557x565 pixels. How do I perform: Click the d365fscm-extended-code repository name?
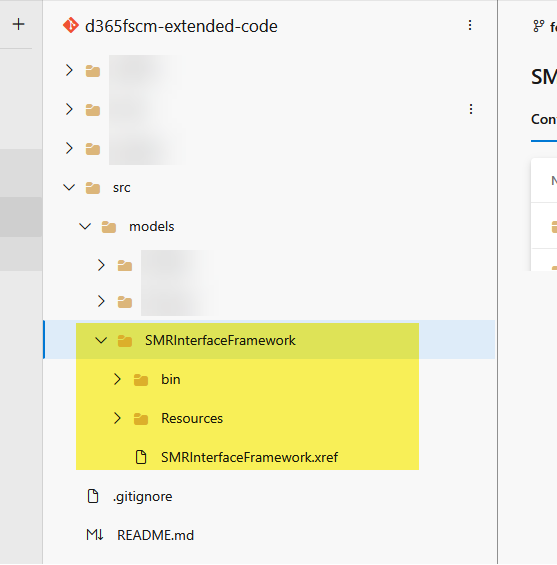point(181,26)
